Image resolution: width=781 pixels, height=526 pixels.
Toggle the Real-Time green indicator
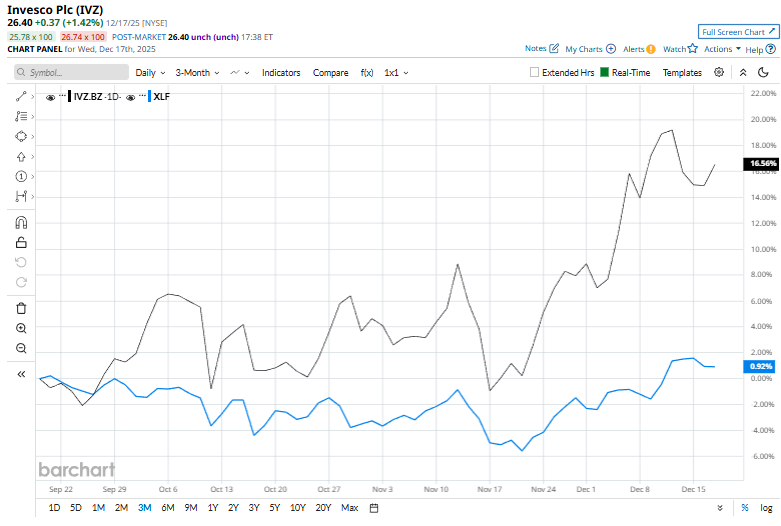pyautogui.click(x=604, y=72)
